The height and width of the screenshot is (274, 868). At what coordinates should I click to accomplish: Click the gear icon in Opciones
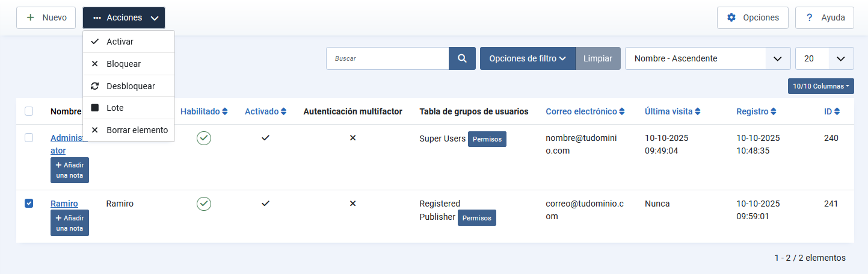coord(731,17)
